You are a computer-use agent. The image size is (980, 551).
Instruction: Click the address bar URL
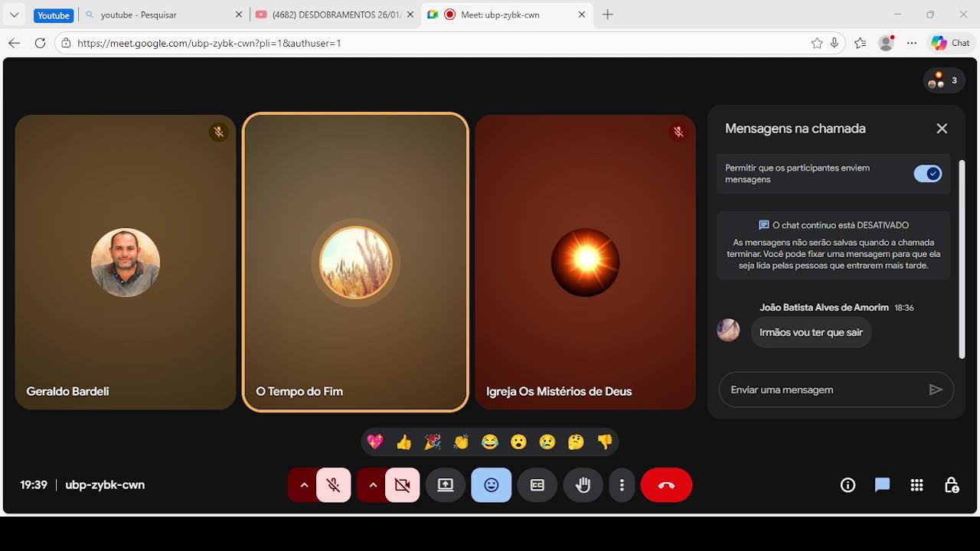(209, 43)
